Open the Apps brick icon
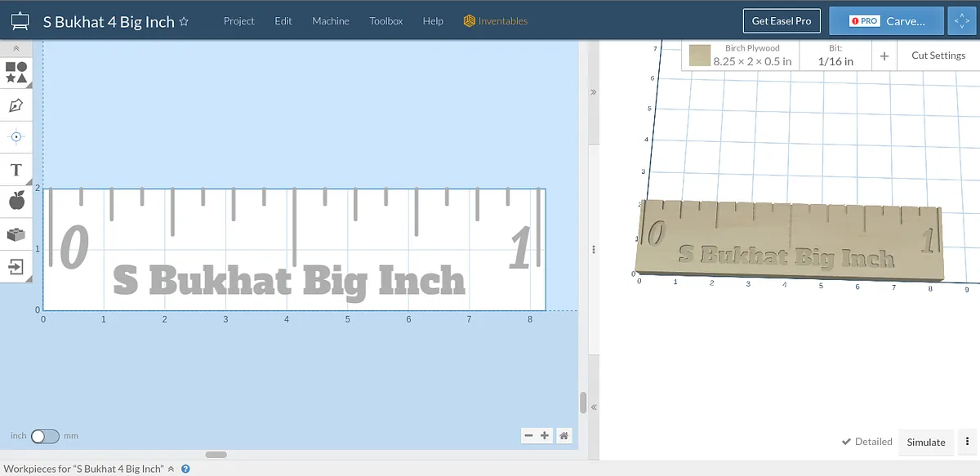Image resolution: width=980 pixels, height=476 pixels. click(16, 234)
